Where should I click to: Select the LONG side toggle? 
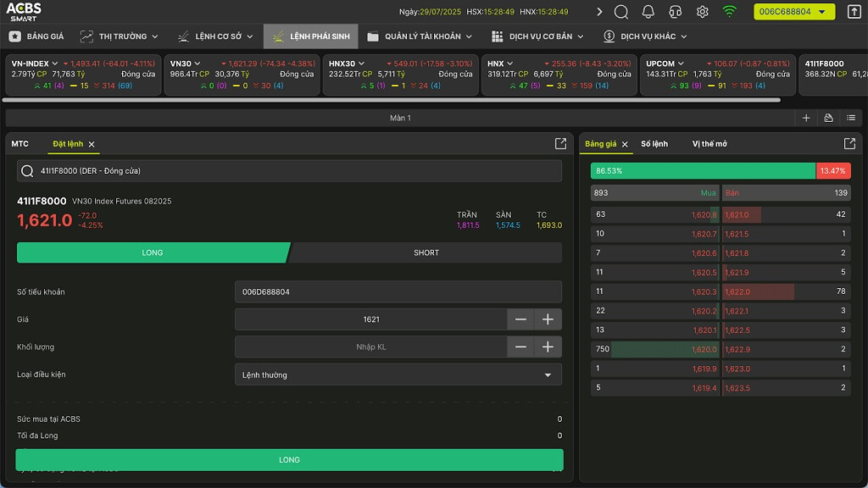click(x=153, y=252)
